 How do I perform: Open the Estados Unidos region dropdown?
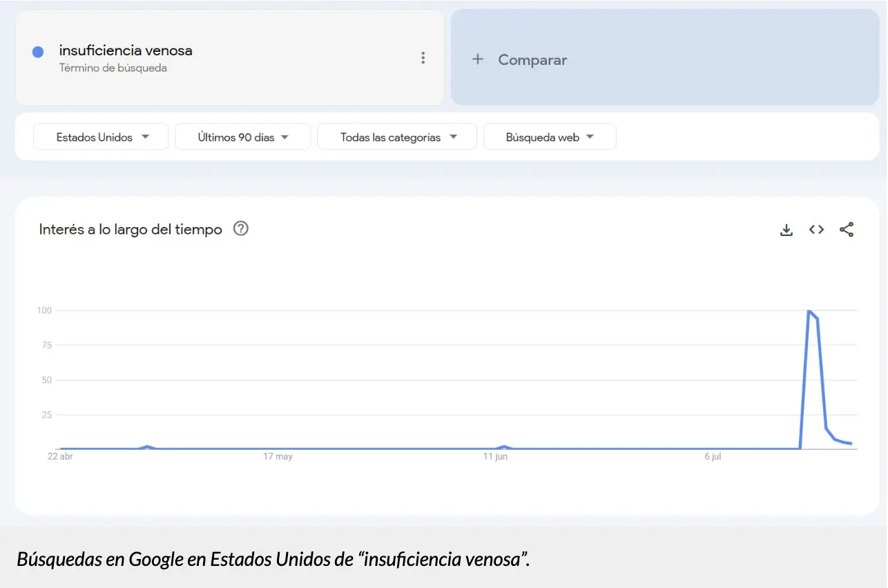tap(101, 137)
